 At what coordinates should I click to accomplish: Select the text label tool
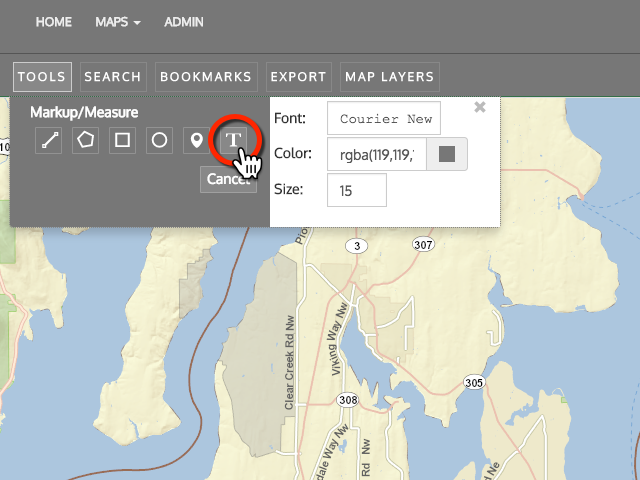233,140
